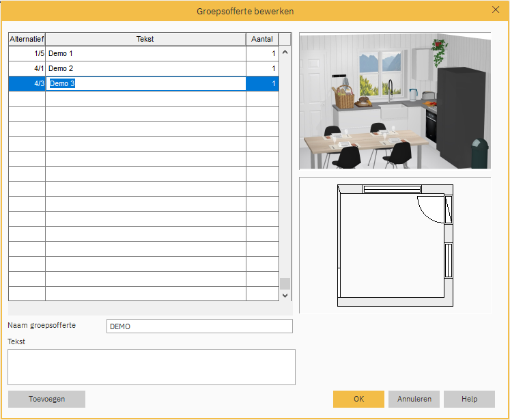
Task: Select the Demo 2 row
Action: tap(145, 68)
